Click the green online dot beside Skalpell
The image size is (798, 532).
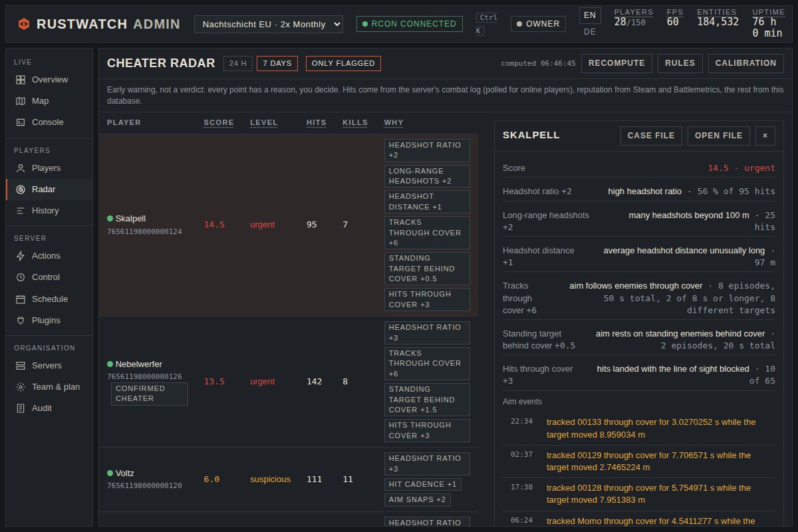pos(110,218)
